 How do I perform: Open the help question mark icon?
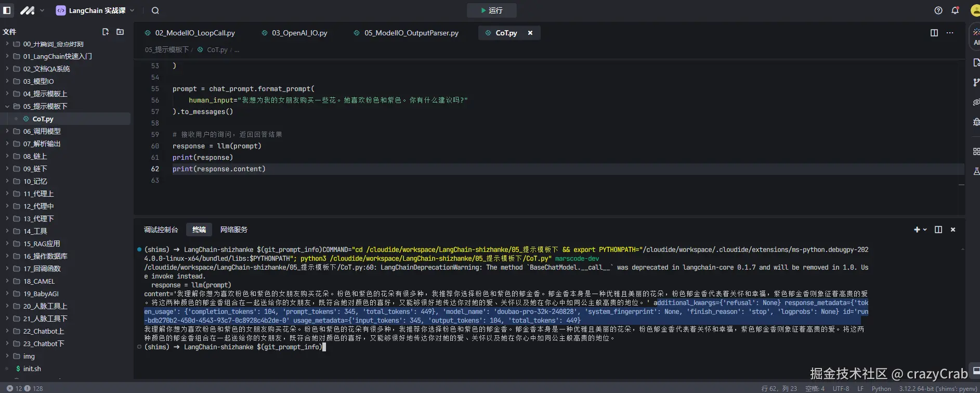[938, 10]
